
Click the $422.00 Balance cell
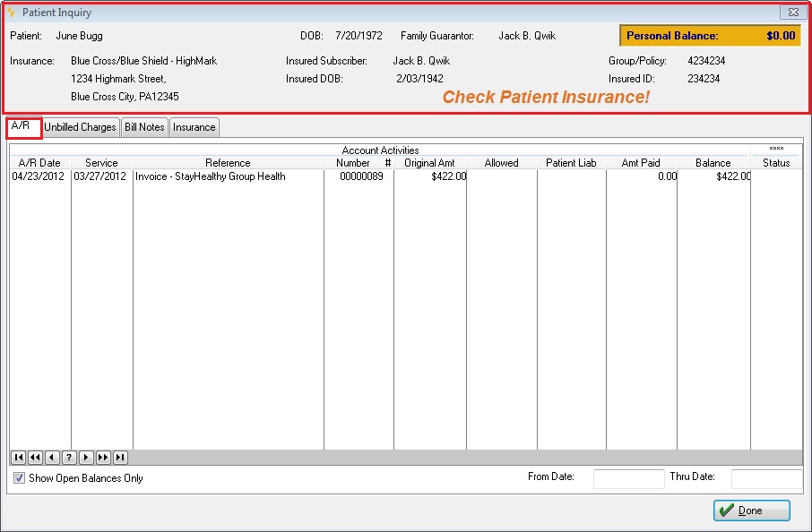coord(733,176)
